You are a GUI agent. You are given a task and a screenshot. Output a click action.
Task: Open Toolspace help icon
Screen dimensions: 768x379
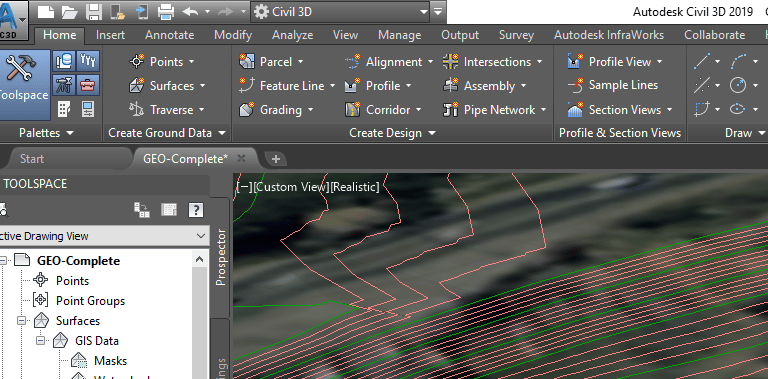coord(195,210)
